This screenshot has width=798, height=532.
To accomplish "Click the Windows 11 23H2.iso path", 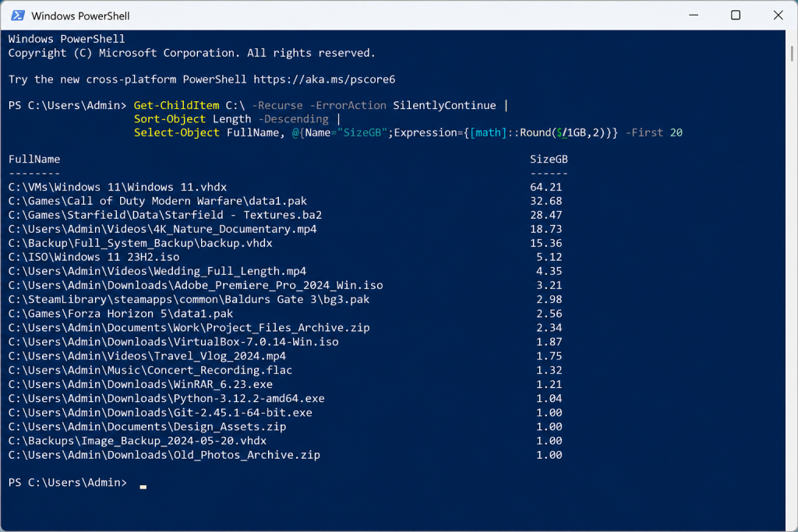I will click(x=94, y=257).
